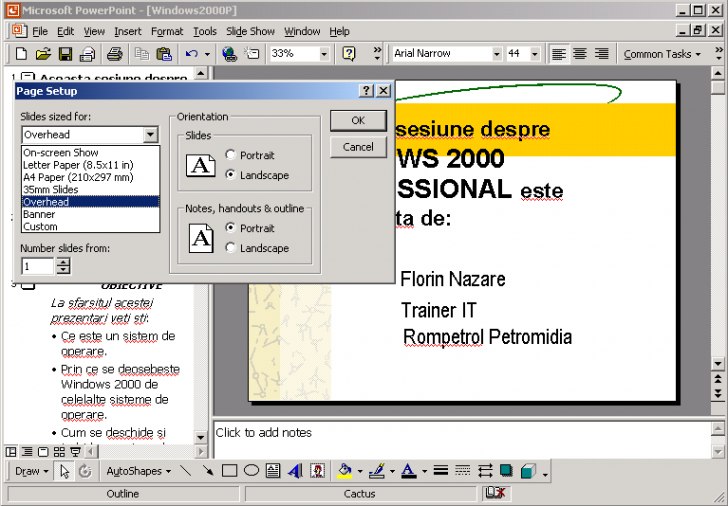728x506 pixels.
Task: Open the font size 44 dropdown
Action: tap(535, 54)
